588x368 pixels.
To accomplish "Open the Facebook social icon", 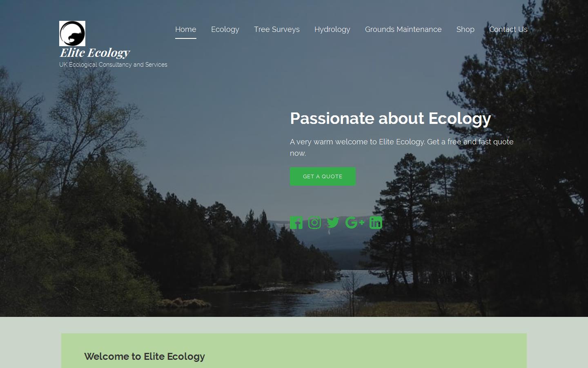I will coord(296,223).
